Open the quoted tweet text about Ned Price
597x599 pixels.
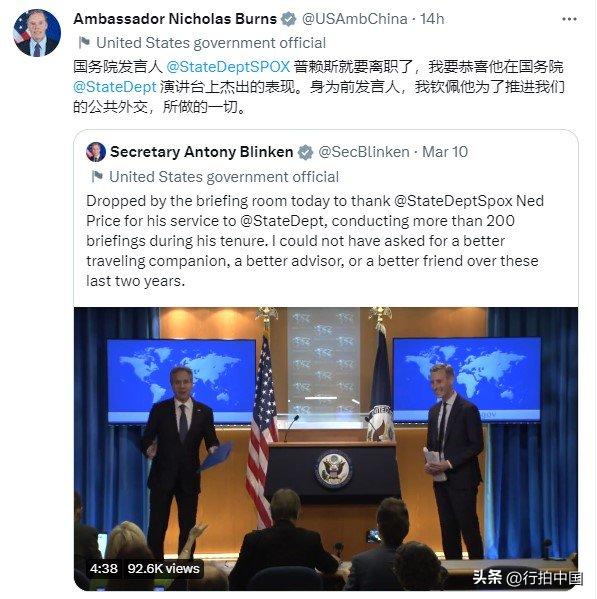(315, 241)
